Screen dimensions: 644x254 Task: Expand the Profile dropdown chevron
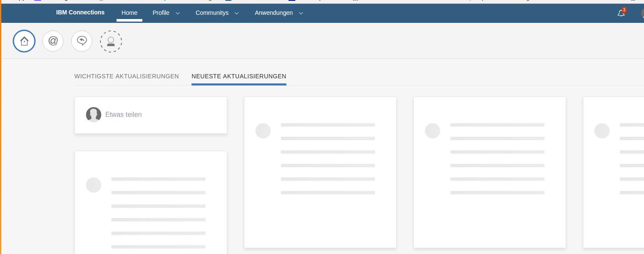(x=178, y=13)
